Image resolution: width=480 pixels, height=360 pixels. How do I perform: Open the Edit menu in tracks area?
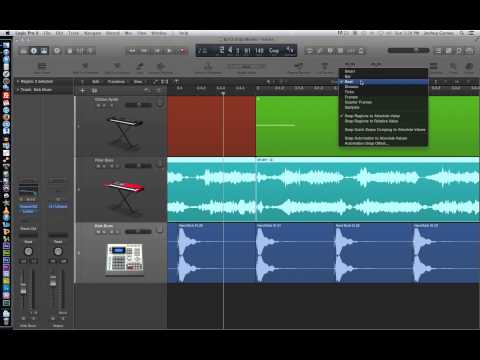pyautogui.click(x=96, y=82)
